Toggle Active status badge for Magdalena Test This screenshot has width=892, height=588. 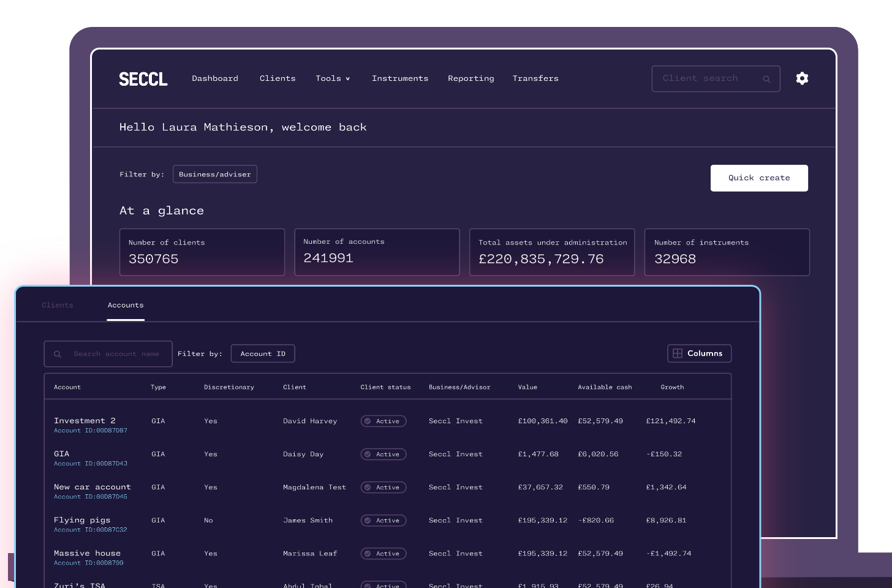(384, 488)
